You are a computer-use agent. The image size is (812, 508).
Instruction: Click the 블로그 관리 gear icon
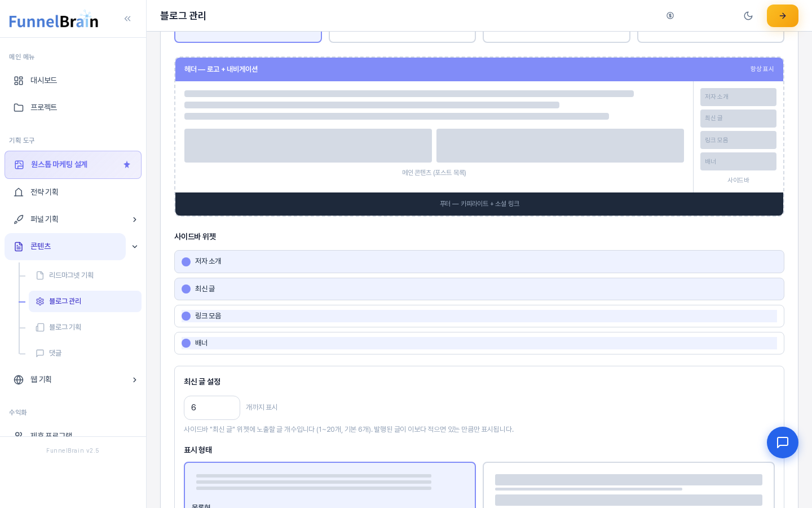(x=40, y=301)
